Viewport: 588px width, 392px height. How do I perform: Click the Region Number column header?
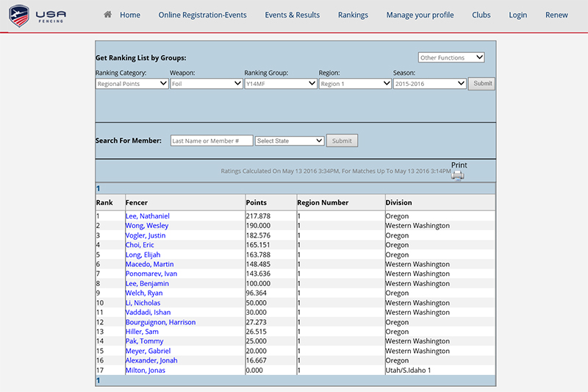(x=323, y=202)
